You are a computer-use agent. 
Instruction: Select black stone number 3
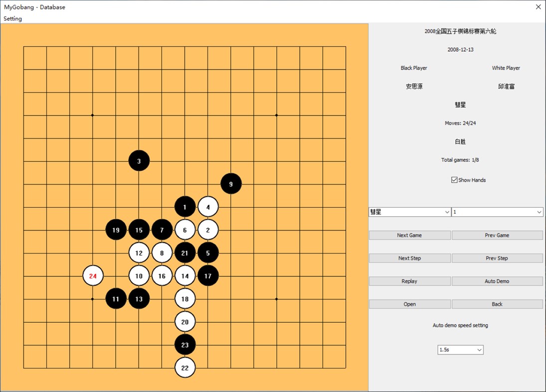tap(139, 160)
